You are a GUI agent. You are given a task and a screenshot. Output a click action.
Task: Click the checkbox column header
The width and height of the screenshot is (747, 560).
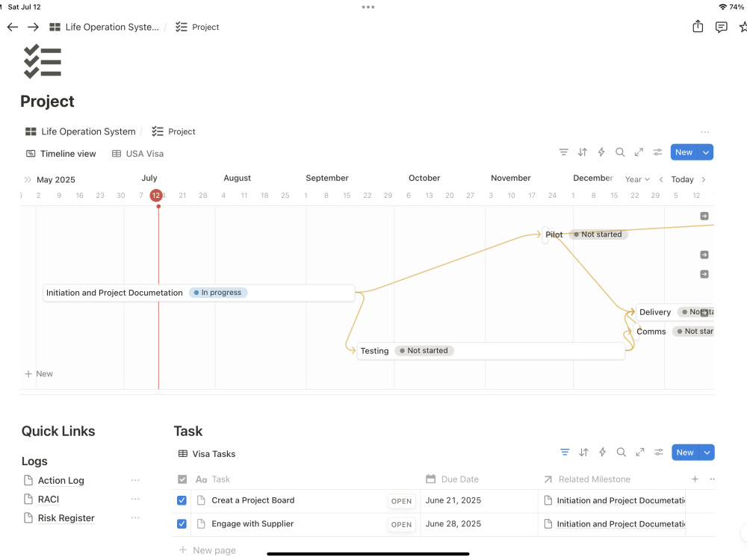tap(182, 479)
